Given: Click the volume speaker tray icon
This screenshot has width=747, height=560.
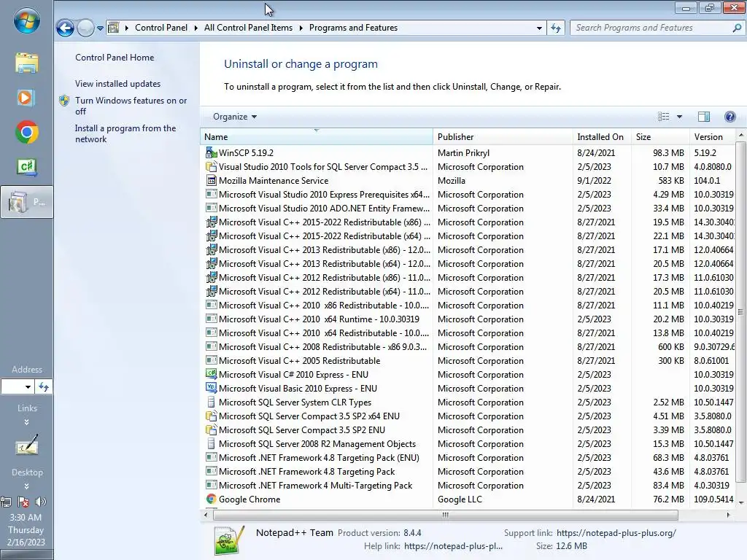Looking at the screenshot, I should (x=41, y=502).
